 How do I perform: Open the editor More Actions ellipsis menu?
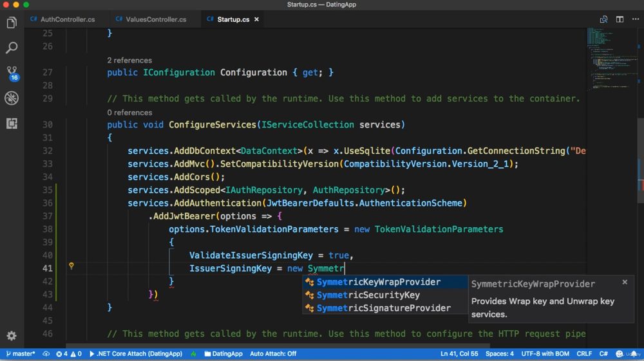(x=636, y=19)
